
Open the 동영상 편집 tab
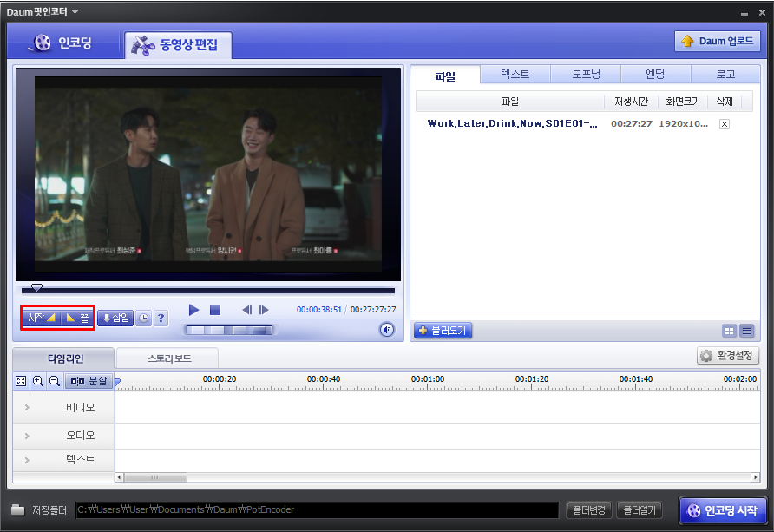[x=178, y=45]
